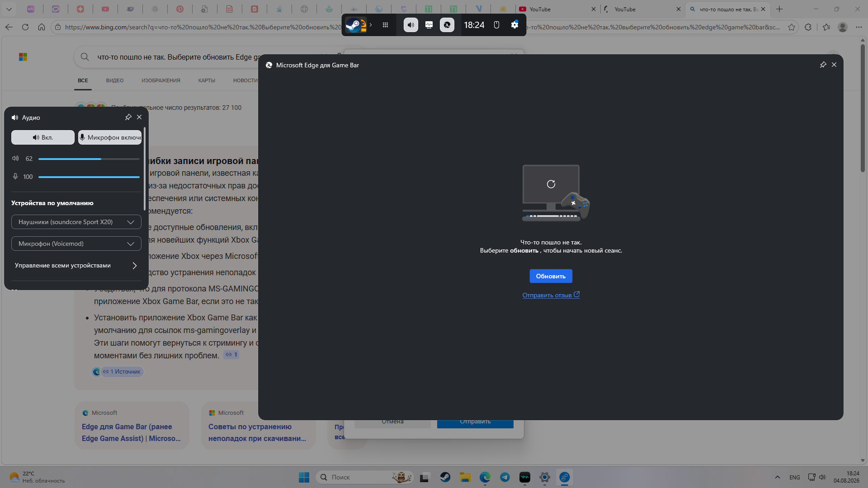Open Telegram from the taskbar
The width and height of the screenshot is (868, 488).
coord(505,477)
